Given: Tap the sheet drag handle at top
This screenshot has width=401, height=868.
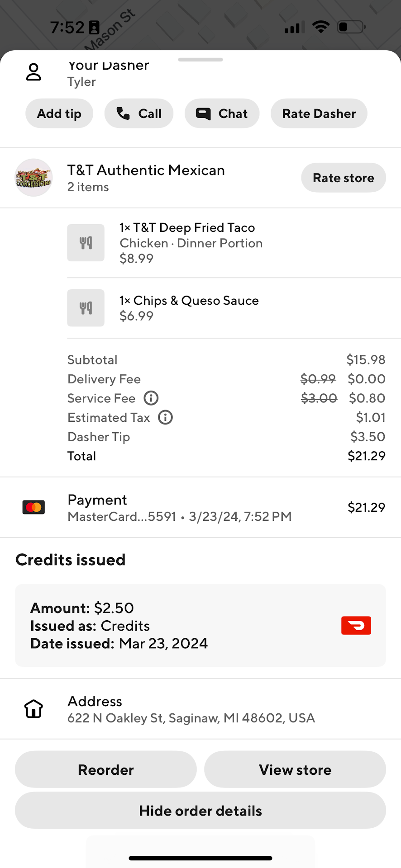Looking at the screenshot, I should click(x=200, y=60).
